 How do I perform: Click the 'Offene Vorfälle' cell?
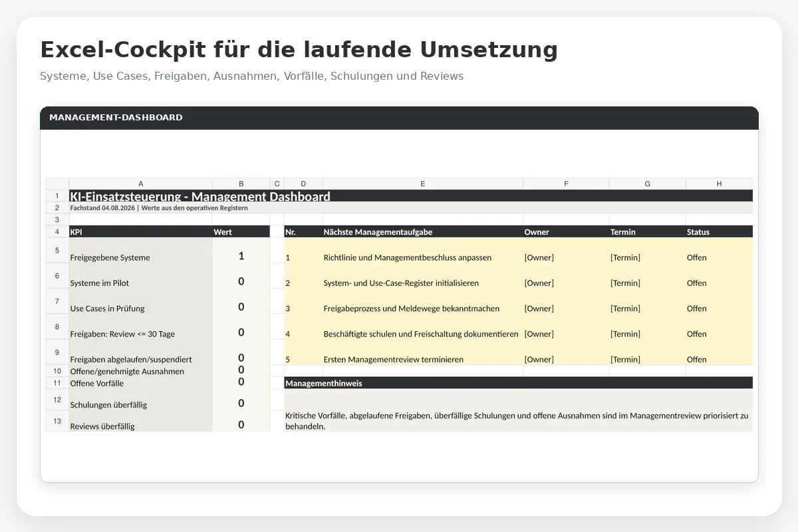(140, 383)
